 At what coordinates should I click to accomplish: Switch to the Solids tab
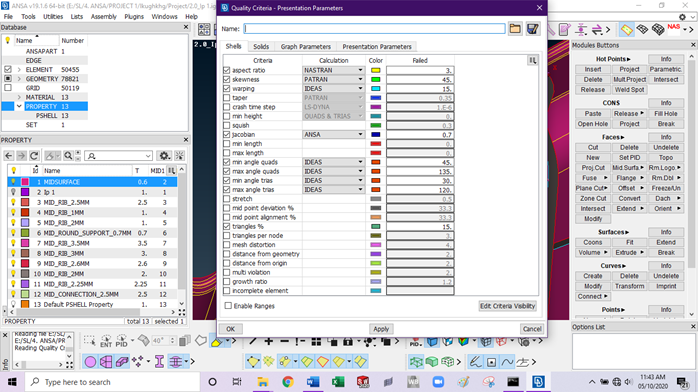(261, 47)
